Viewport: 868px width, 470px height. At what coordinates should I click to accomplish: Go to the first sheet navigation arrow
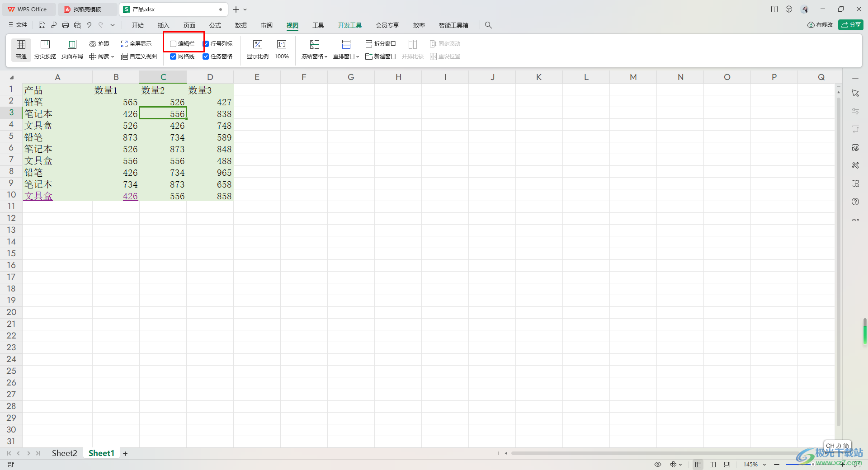coord(9,453)
